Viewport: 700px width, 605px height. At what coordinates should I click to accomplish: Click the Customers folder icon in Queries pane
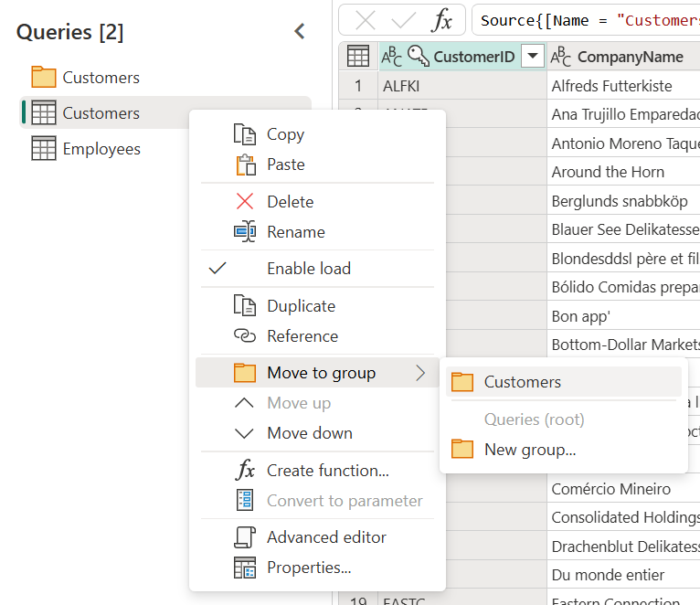point(44,77)
